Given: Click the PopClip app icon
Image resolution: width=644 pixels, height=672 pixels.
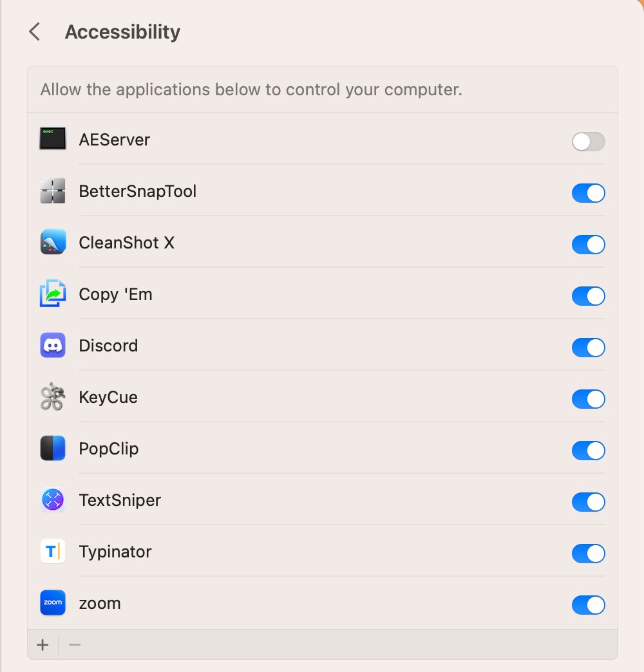Looking at the screenshot, I should coord(53,449).
